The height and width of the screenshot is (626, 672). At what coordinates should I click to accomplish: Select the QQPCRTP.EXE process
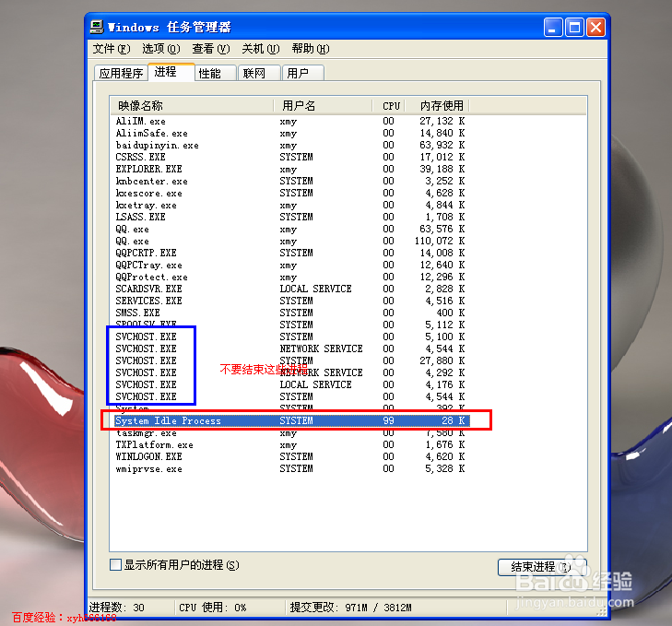tap(290, 254)
